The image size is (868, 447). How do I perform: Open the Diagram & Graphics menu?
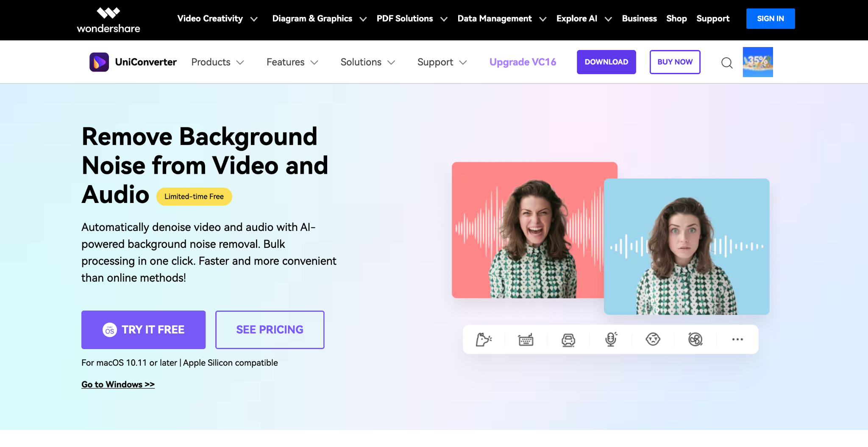click(x=312, y=19)
